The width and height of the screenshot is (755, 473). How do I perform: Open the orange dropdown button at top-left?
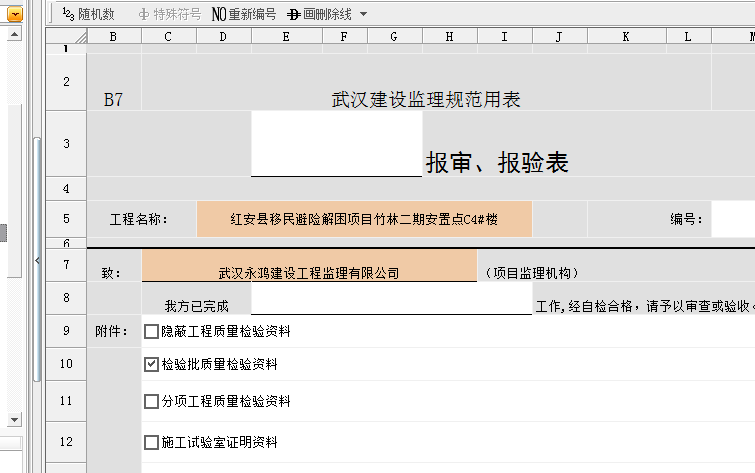click(15, 14)
